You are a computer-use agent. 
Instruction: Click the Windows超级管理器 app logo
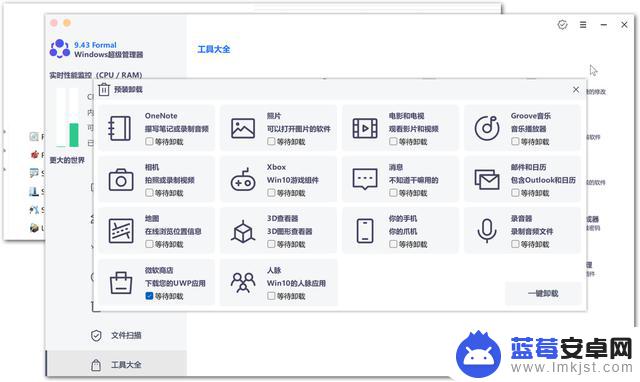point(60,49)
